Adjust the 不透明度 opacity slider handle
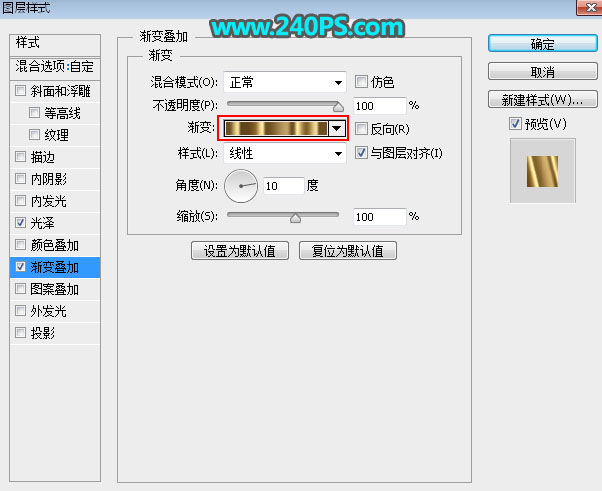 338,106
